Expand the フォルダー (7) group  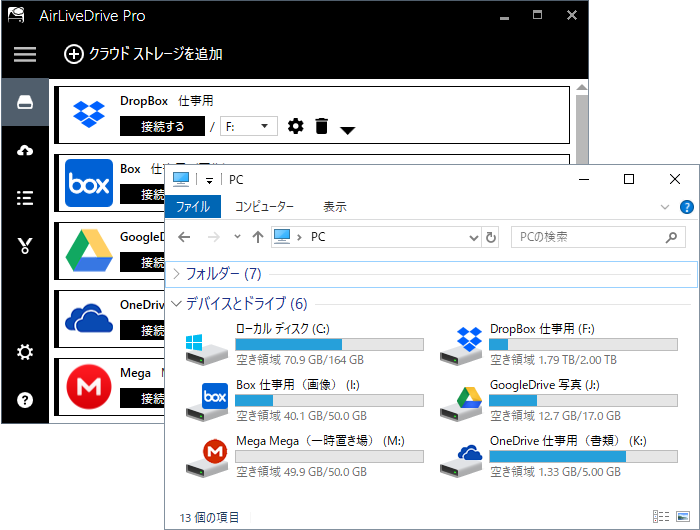pyautogui.click(x=177, y=273)
